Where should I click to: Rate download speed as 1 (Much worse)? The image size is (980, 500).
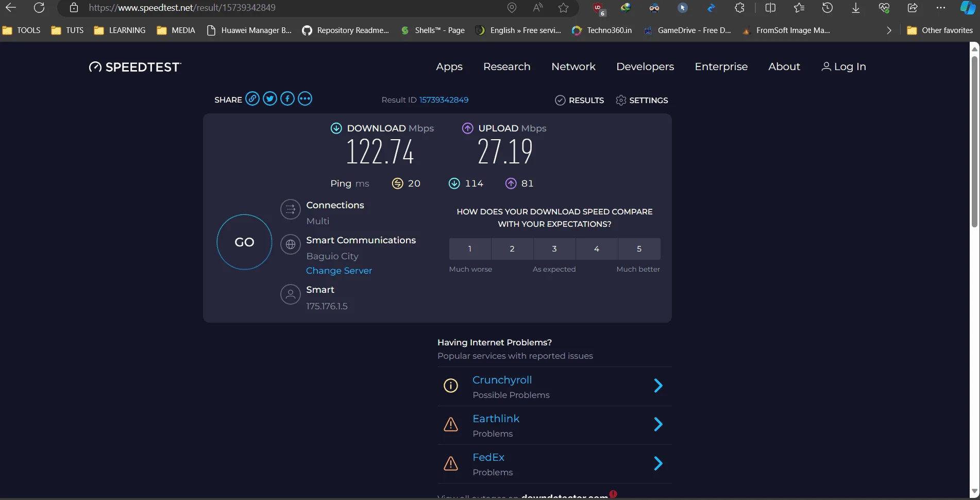coord(470,249)
